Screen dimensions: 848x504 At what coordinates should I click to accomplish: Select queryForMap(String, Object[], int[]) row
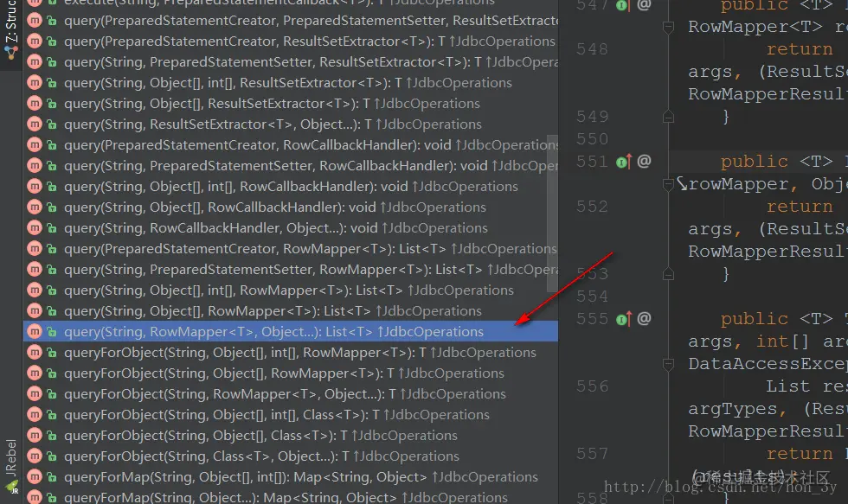[291, 477]
